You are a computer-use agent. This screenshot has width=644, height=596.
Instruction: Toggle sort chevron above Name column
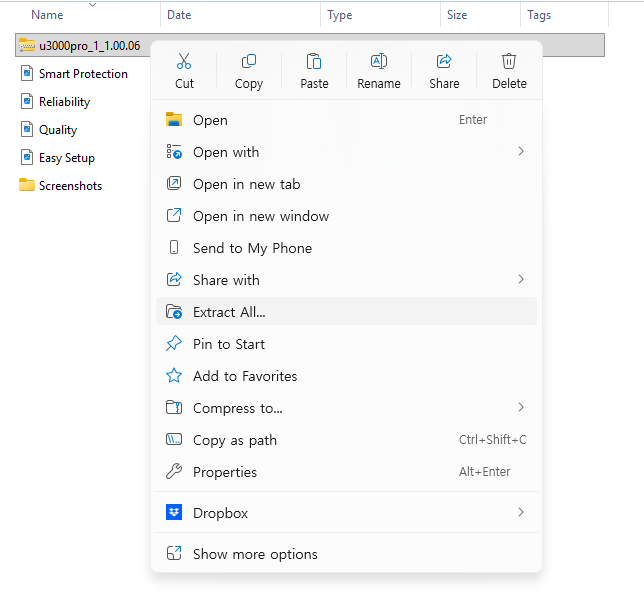[92, 5]
